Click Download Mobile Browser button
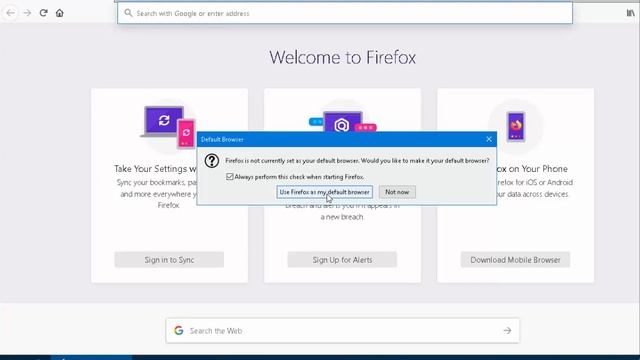Screen dimensions: 640x360 click(x=515, y=260)
